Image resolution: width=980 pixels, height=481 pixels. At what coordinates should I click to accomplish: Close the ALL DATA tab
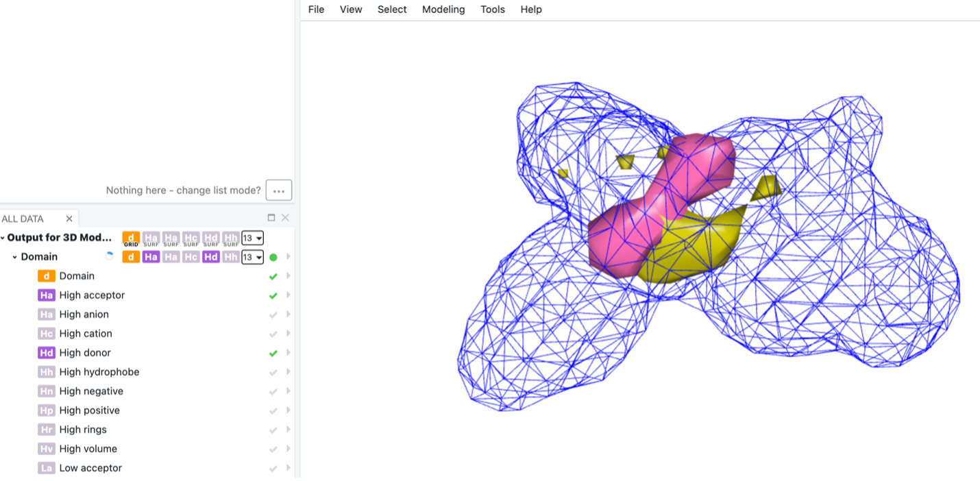click(x=69, y=218)
